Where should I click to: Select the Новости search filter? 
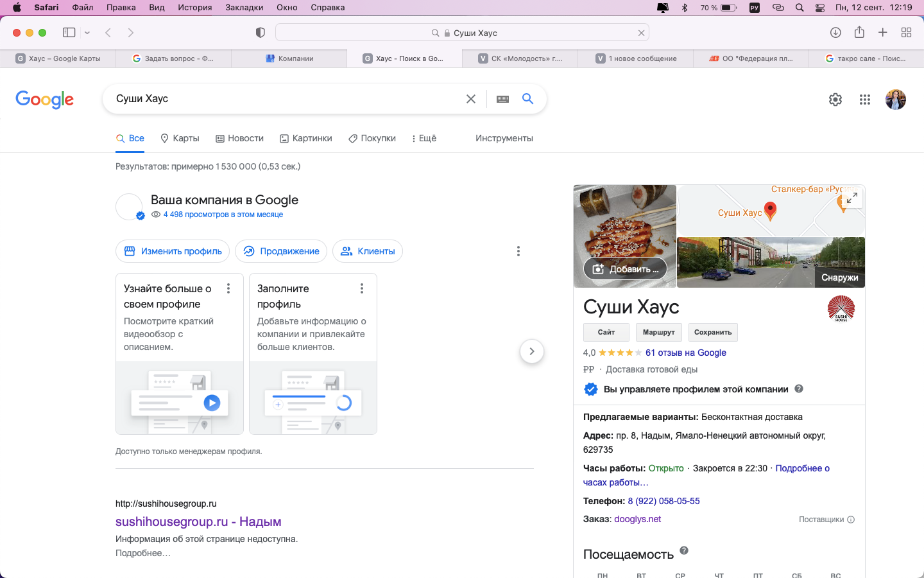coord(239,138)
